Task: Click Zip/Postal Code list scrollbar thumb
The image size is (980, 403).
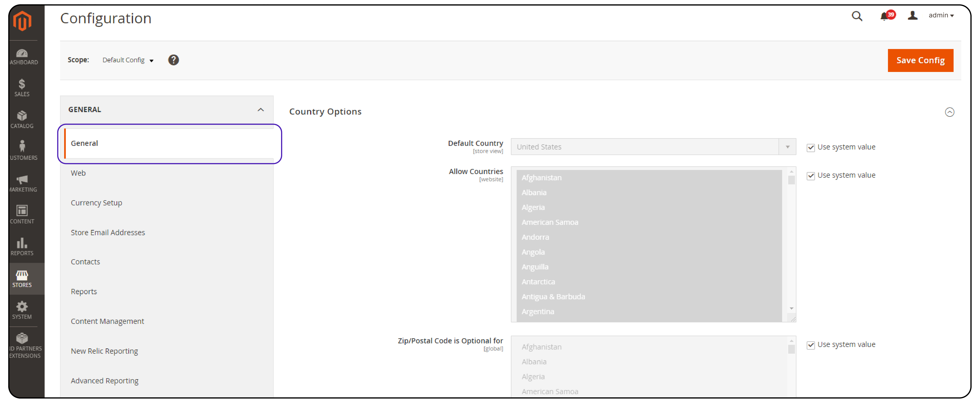Action: tap(791, 349)
